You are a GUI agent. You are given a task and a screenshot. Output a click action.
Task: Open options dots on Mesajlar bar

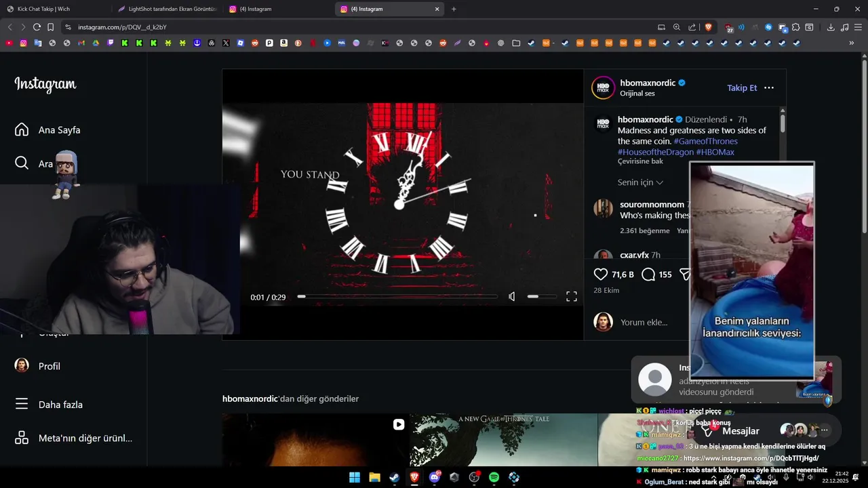click(825, 430)
